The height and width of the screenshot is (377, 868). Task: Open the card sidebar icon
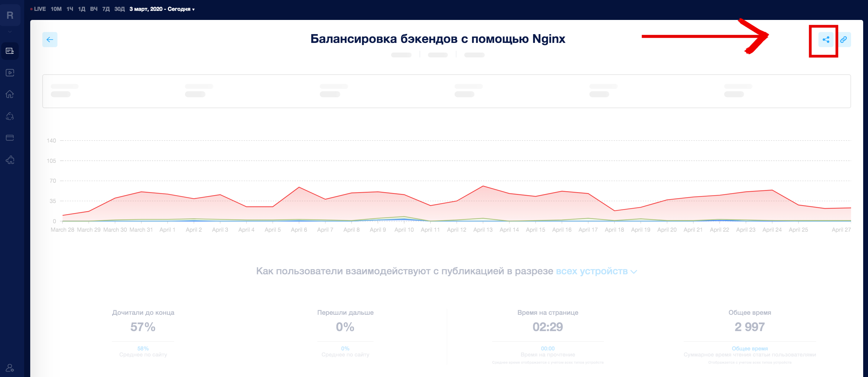10,138
